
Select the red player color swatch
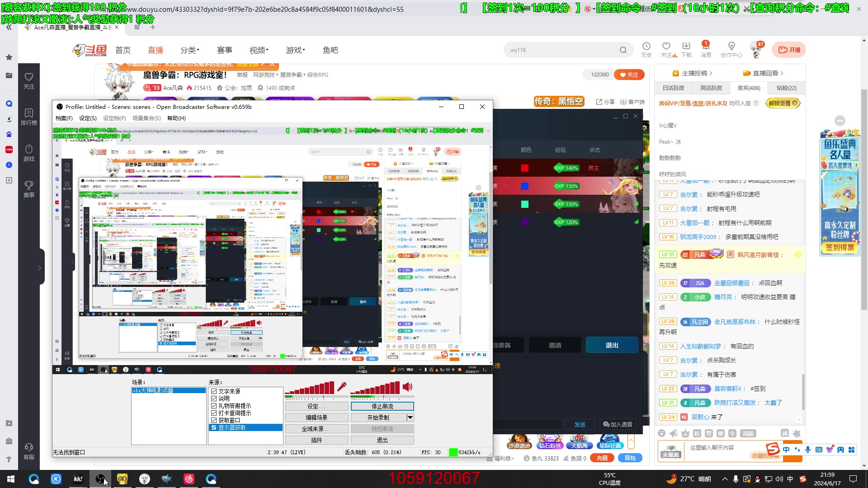(525, 168)
